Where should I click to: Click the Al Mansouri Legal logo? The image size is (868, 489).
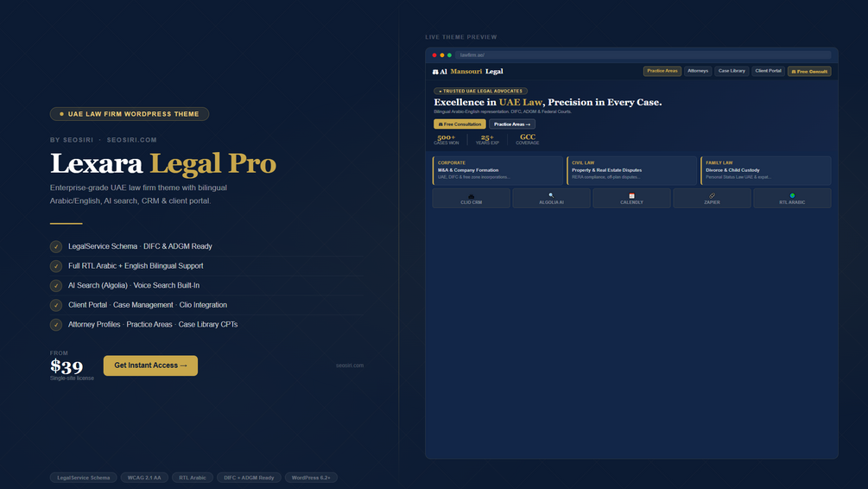(468, 72)
